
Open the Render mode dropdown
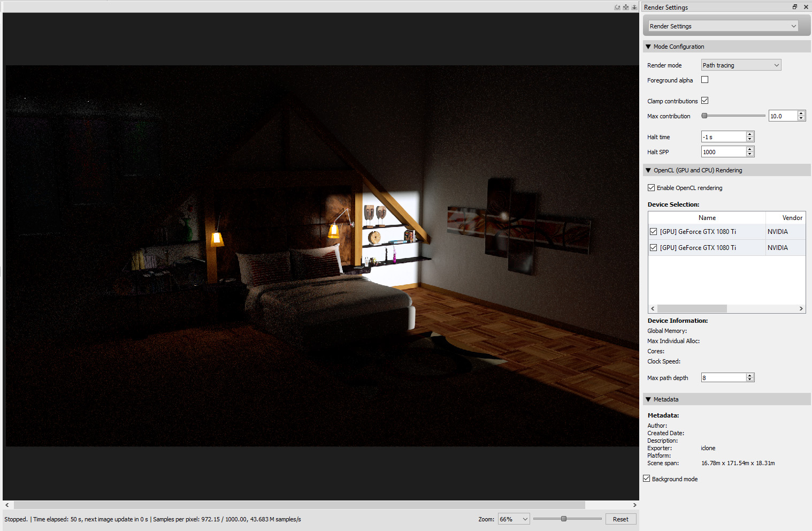click(741, 65)
